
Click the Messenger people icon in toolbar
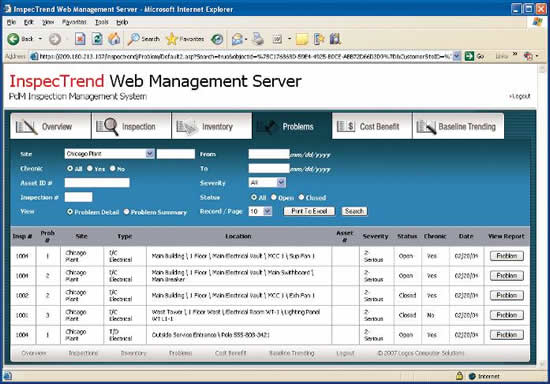click(318, 39)
